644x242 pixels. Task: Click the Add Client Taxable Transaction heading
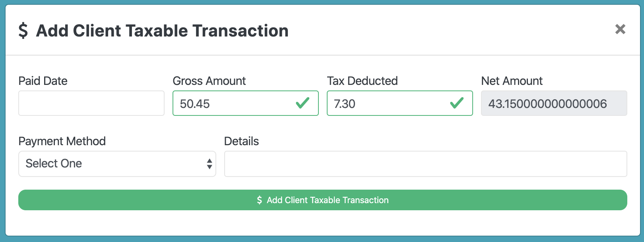(162, 31)
